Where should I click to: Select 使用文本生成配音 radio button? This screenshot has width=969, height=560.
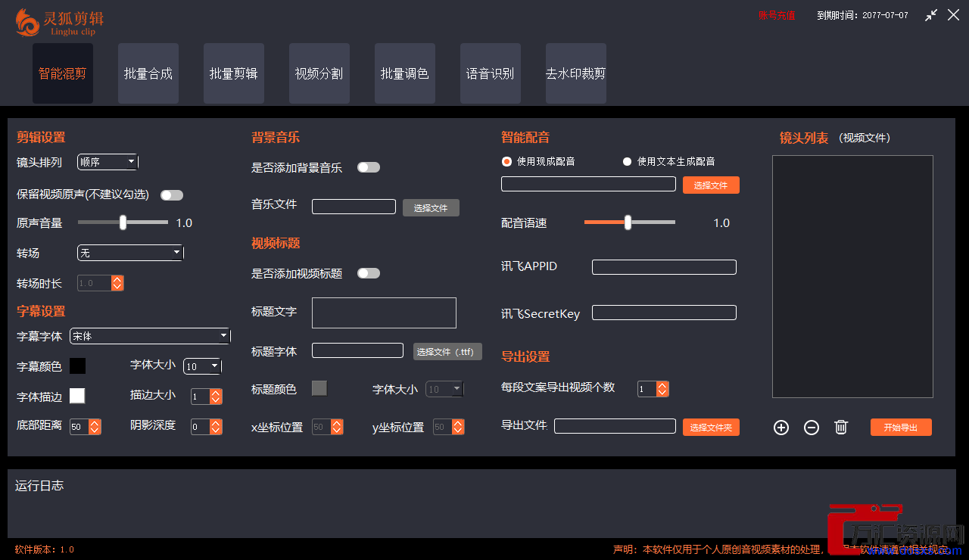(x=627, y=161)
